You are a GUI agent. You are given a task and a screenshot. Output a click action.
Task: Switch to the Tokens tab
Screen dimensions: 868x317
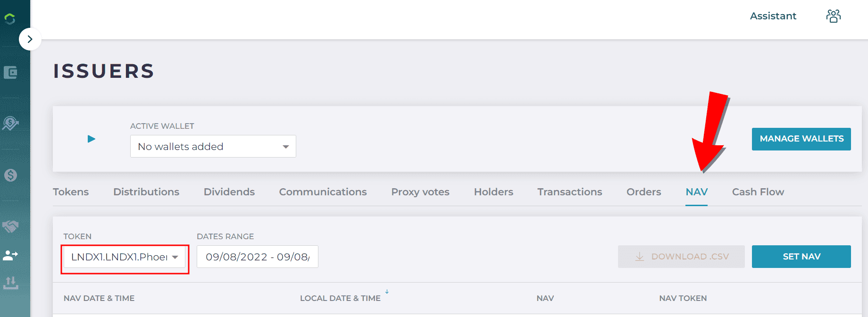(71, 192)
